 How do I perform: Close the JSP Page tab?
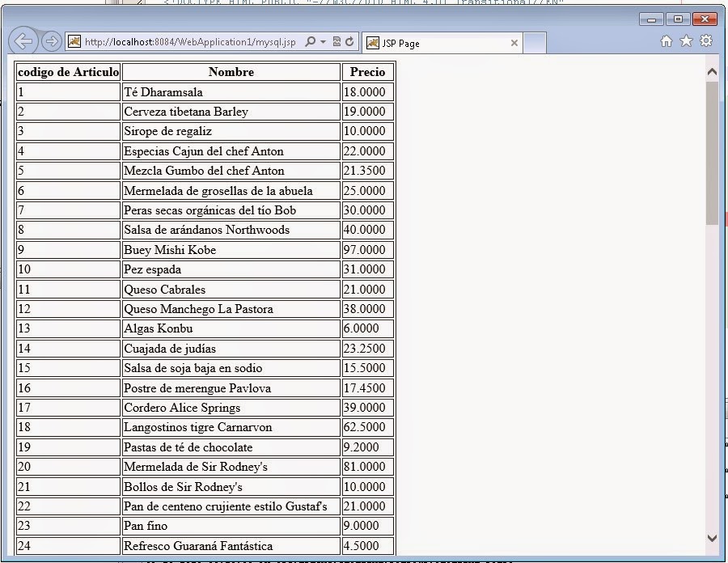coord(514,40)
